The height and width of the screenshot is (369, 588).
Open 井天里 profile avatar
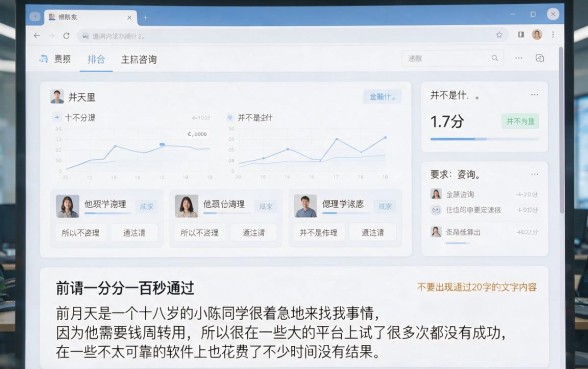[57, 97]
